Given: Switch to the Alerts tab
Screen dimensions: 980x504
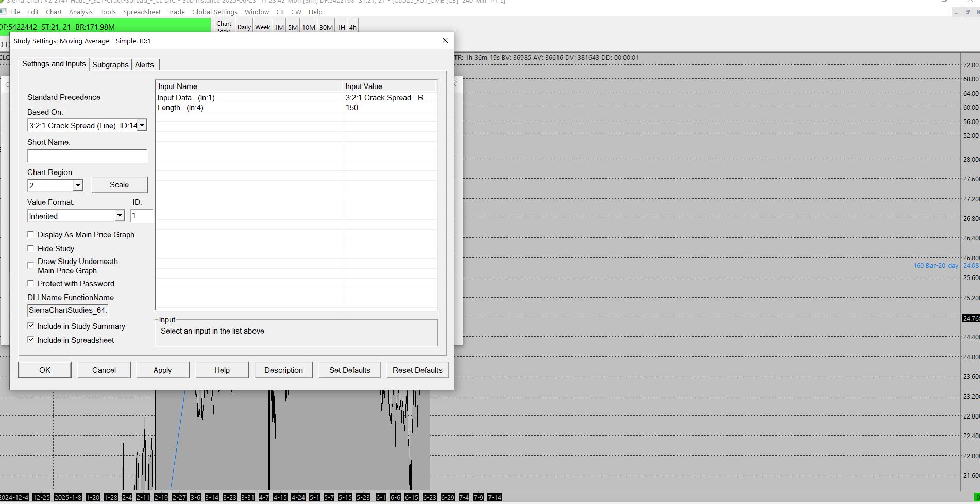Looking at the screenshot, I should [144, 65].
